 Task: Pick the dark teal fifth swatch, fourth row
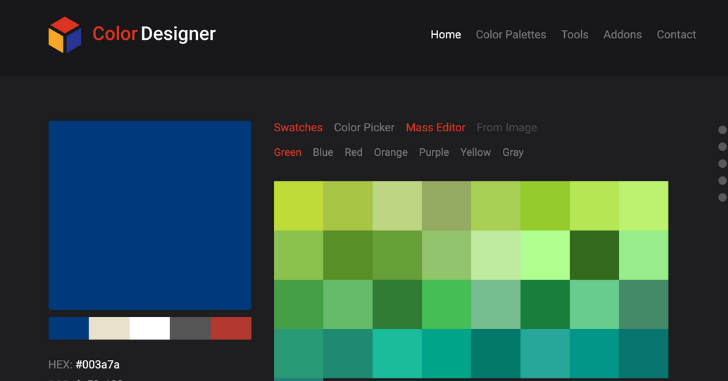tap(496, 354)
